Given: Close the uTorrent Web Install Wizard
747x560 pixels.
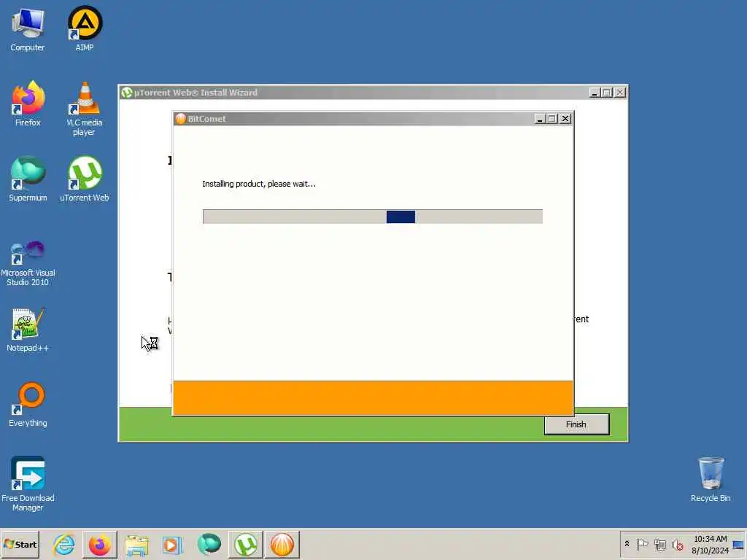Looking at the screenshot, I should [620, 93].
